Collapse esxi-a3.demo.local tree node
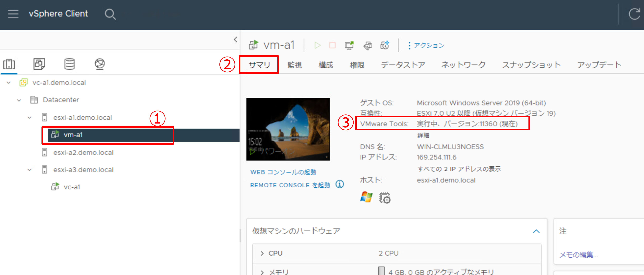 pyautogui.click(x=29, y=170)
